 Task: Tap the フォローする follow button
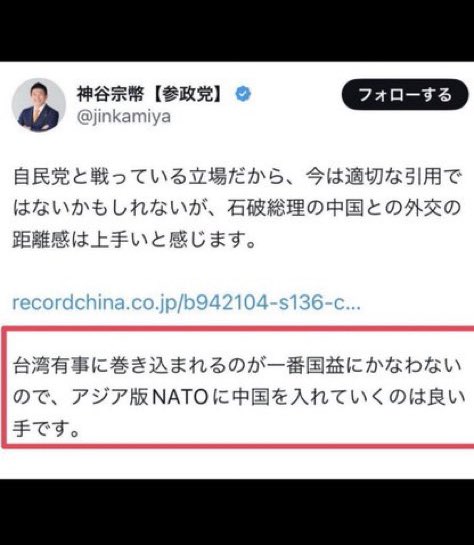pos(405,95)
